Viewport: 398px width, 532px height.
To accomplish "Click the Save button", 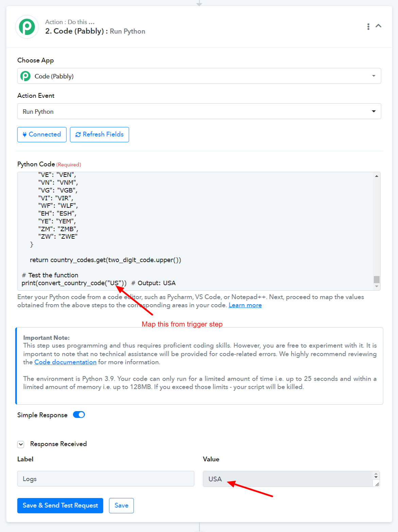I will (121, 506).
